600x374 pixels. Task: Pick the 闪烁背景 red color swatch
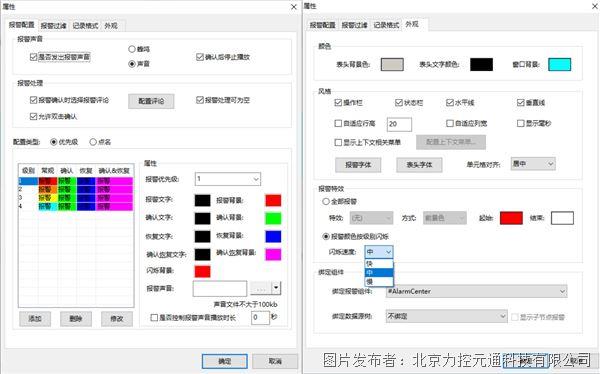[x=202, y=271]
